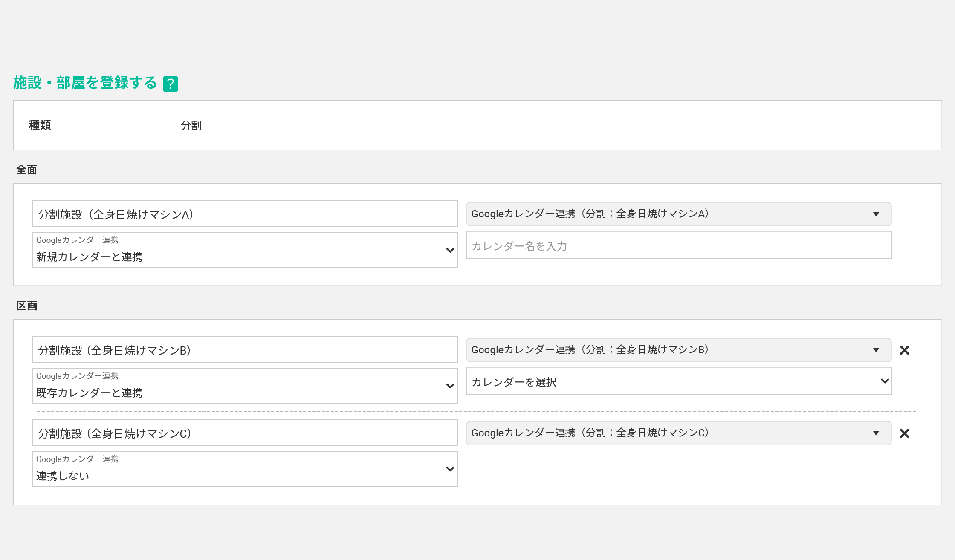Click the triangle arrow on マシンC selector
Image resolution: width=955 pixels, height=560 pixels.
point(876,433)
